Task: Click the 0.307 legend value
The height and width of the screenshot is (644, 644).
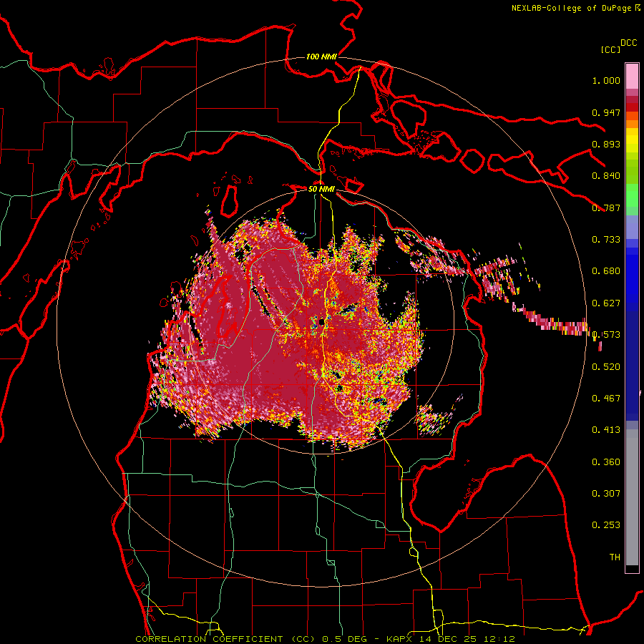Action: click(x=606, y=494)
